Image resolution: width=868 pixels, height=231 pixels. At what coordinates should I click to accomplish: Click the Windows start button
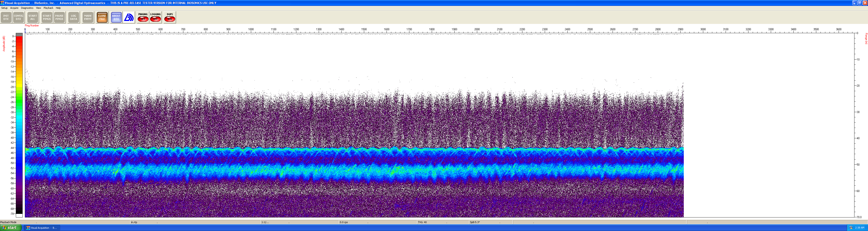11,228
